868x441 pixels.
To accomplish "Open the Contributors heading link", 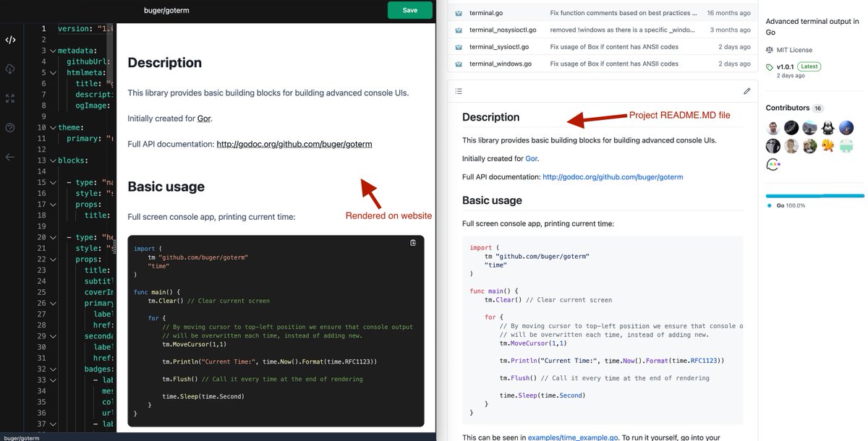I will tap(787, 108).
